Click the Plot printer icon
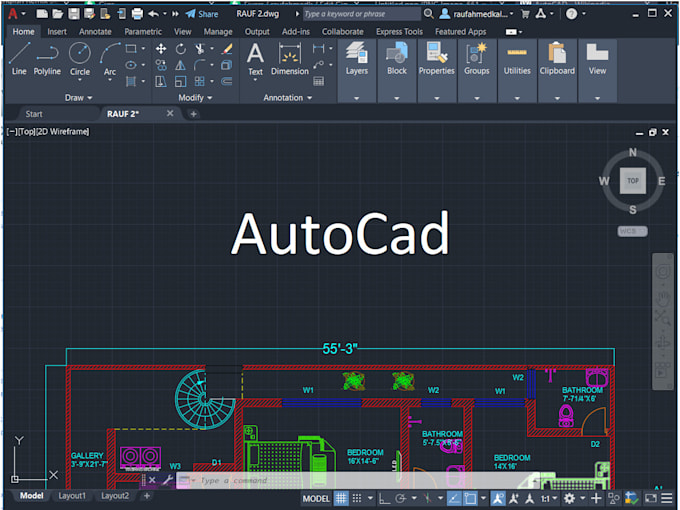 137,14
